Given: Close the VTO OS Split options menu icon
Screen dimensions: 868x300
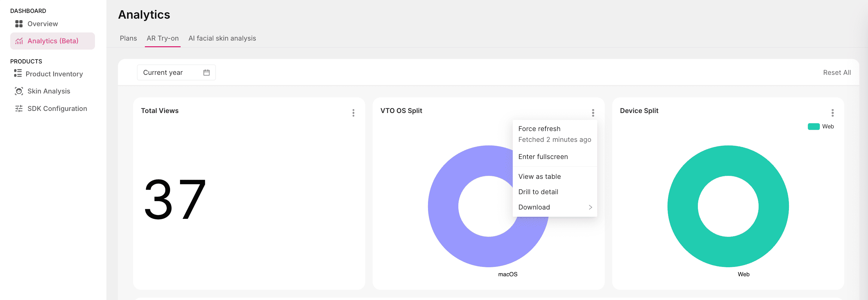Looking at the screenshot, I should 593,113.
